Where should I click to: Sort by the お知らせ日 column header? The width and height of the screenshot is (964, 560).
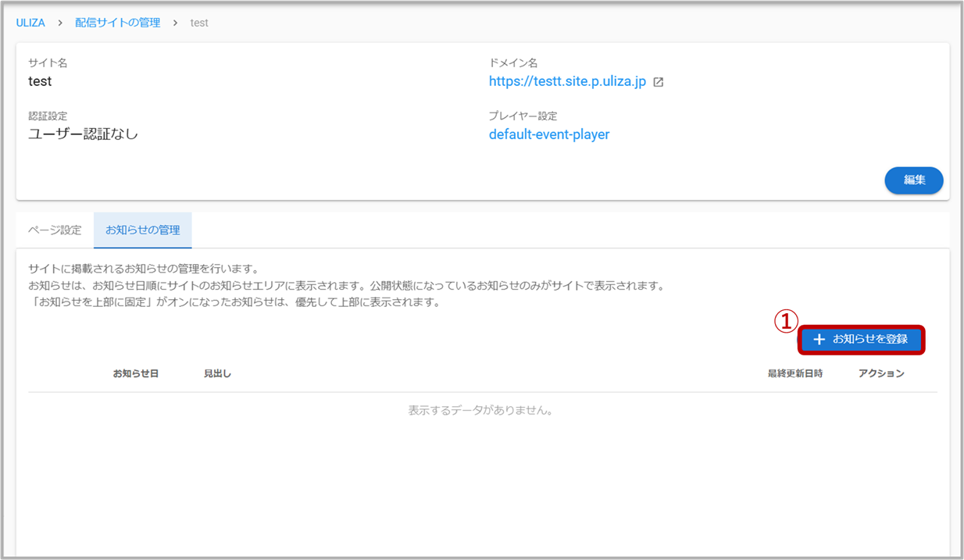point(135,373)
